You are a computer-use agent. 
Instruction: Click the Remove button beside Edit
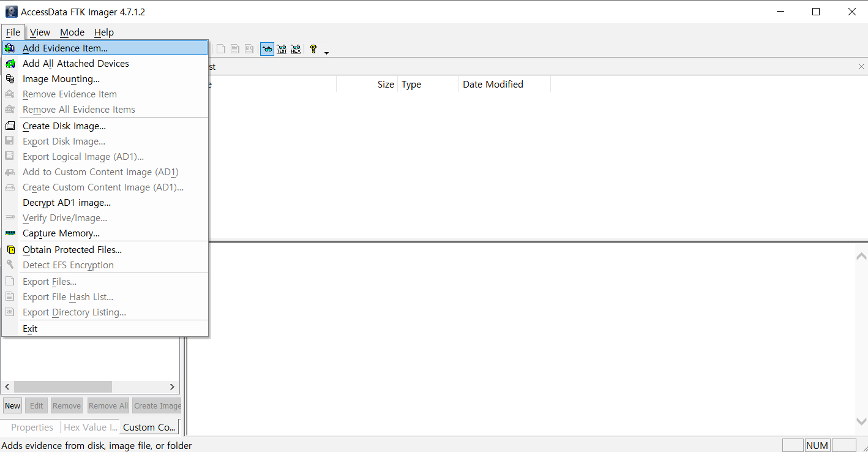point(67,405)
